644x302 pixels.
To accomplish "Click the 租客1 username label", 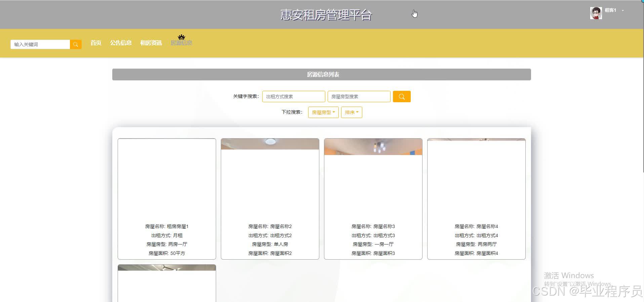I will tap(610, 10).
